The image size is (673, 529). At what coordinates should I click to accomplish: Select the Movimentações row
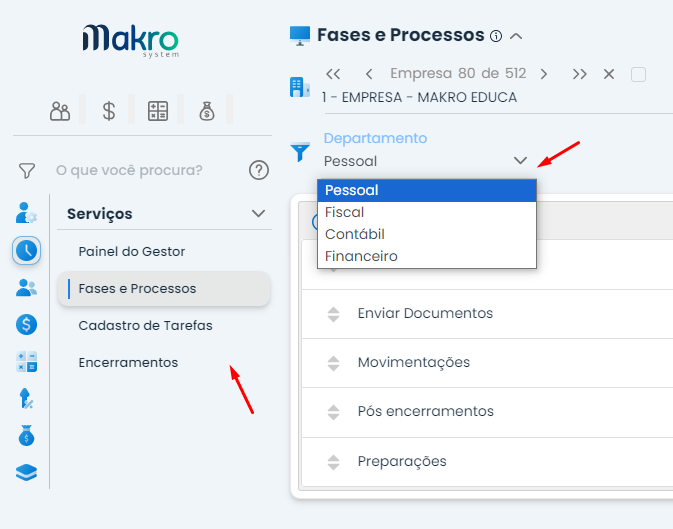click(487, 363)
